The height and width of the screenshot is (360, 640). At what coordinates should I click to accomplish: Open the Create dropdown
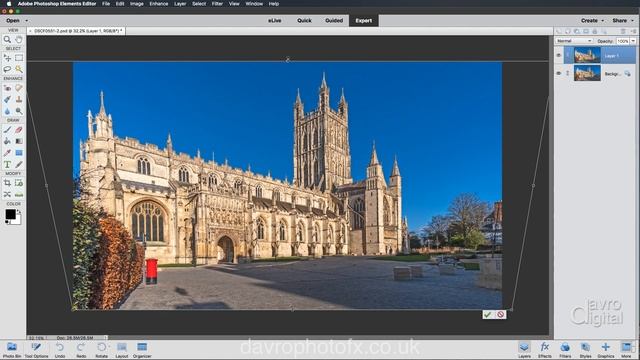[592, 20]
